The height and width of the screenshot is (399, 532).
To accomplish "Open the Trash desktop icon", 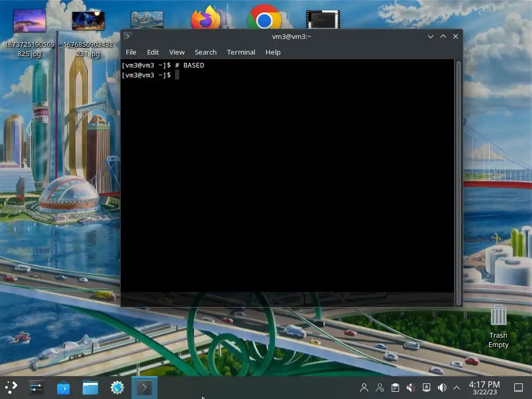I will click(x=498, y=326).
